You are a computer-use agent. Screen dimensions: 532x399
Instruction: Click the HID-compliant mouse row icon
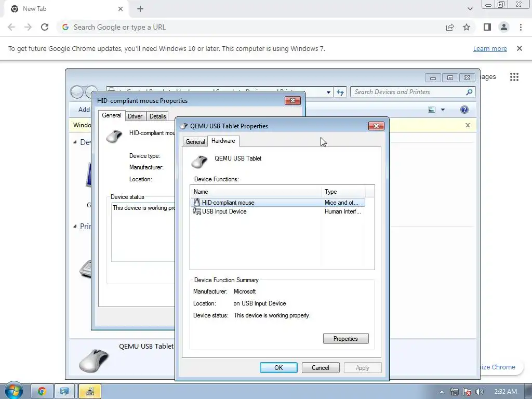click(196, 203)
